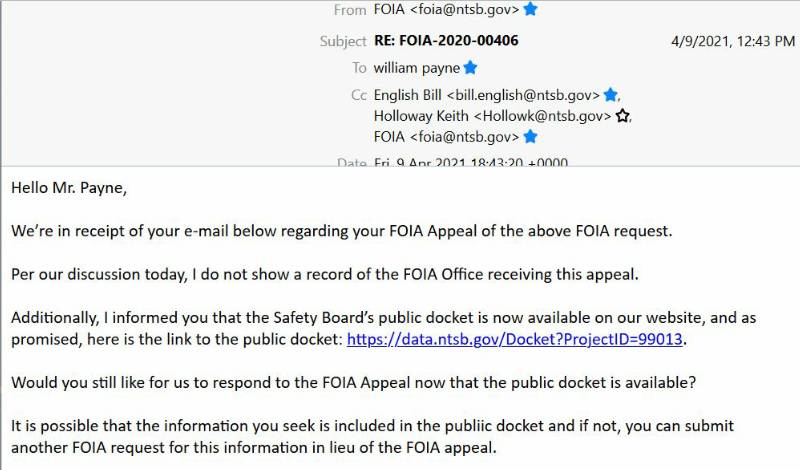Click recipient name william payne
The height and width of the screenshot is (470, 800).
click(417, 68)
